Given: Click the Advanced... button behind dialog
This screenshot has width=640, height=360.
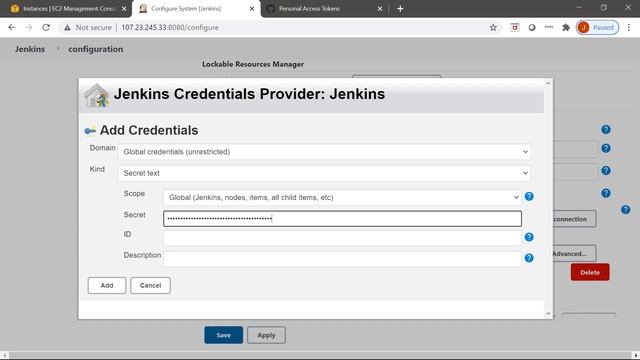Looking at the screenshot, I should [x=574, y=253].
